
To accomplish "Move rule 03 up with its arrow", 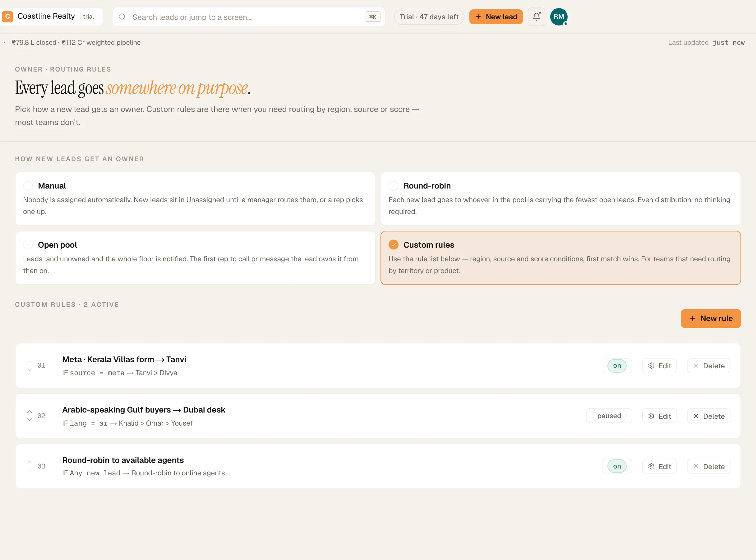I will coord(30,462).
